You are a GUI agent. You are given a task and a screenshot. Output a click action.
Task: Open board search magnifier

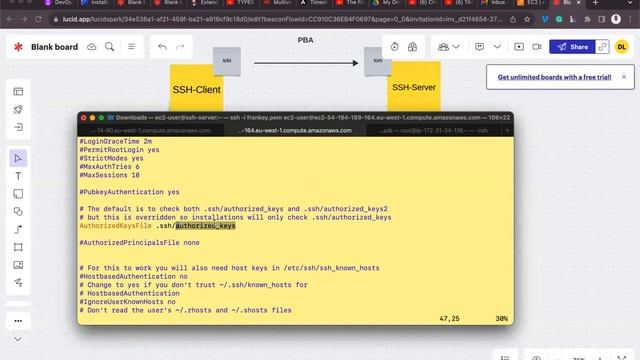[x=109, y=47]
